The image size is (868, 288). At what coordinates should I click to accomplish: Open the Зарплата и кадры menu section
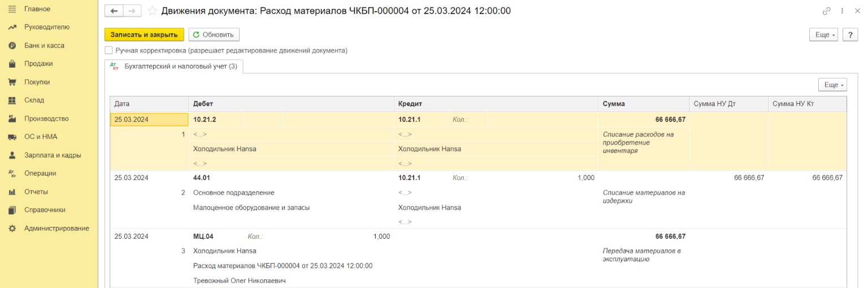[53, 155]
